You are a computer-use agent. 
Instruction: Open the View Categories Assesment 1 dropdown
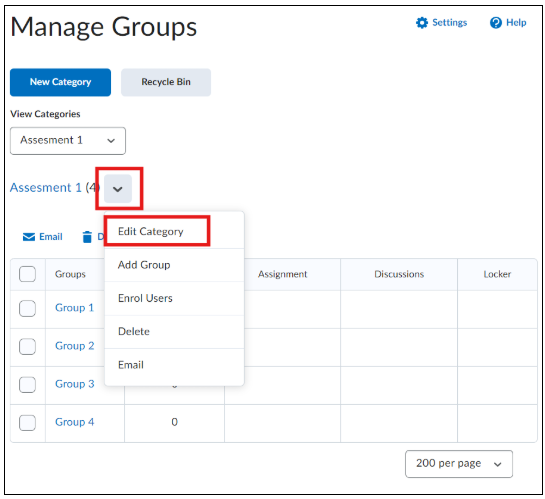pos(68,140)
